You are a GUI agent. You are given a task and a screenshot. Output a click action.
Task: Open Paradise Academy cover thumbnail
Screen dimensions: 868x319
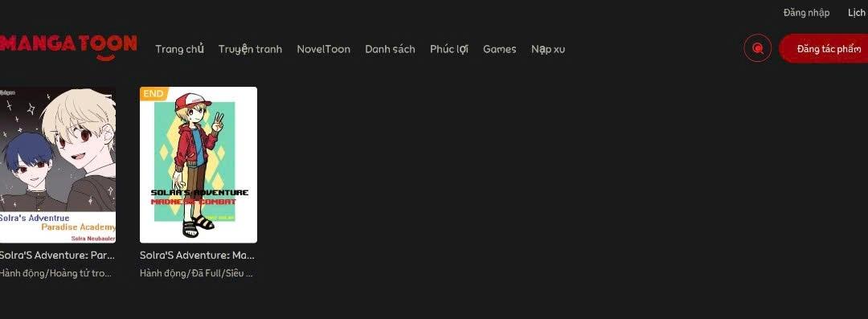point(58,165)
